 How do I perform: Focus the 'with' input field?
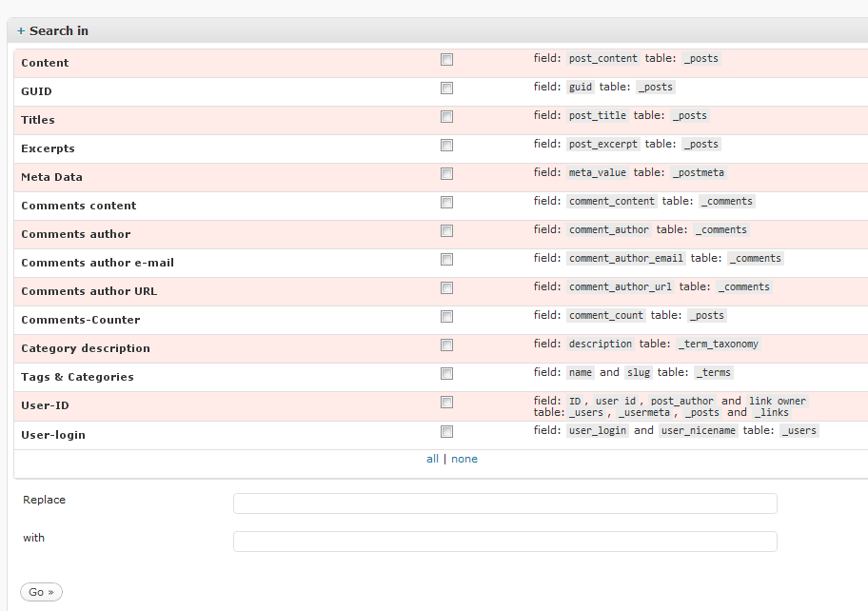(504, 542)
